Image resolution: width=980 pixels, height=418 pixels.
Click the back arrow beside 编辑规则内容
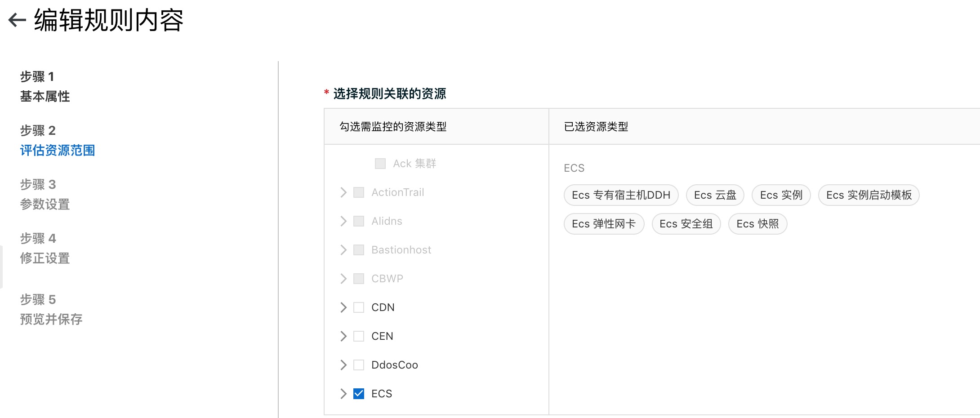17,20
